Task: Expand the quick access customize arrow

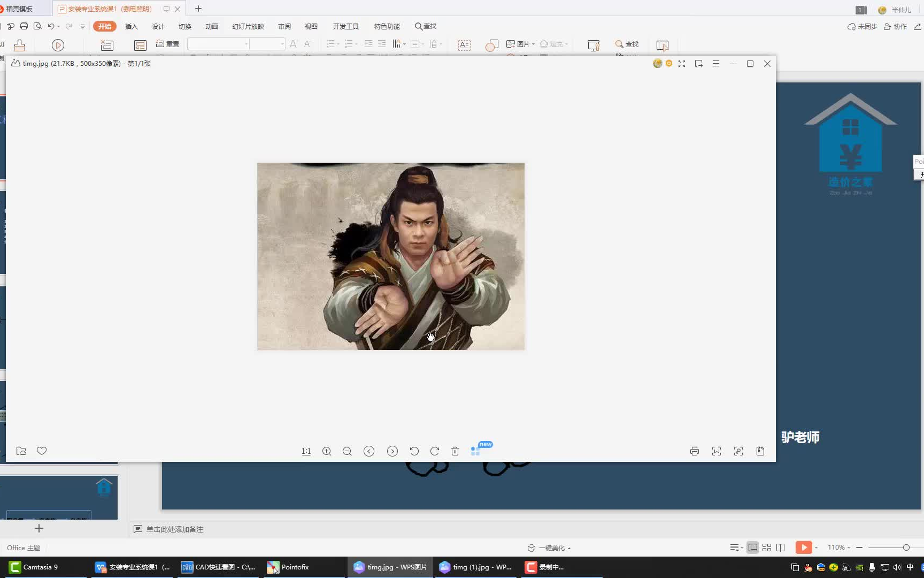Action: tap(82, 26)
